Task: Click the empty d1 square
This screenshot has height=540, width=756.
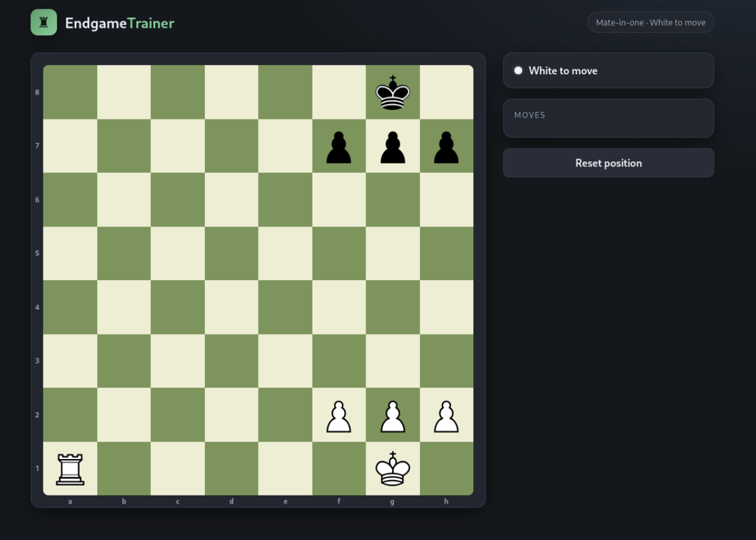Action: pyautogui.click(x=231, y=469)
